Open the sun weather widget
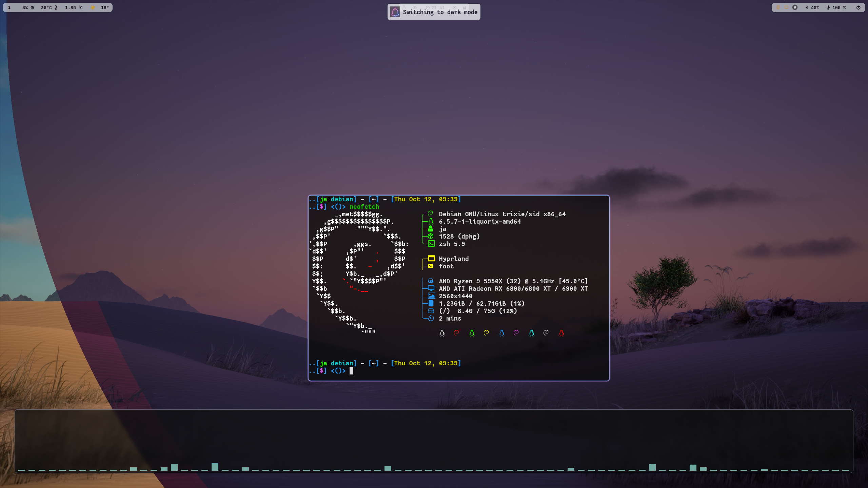 pyautogui.click(x=93, y=7)
